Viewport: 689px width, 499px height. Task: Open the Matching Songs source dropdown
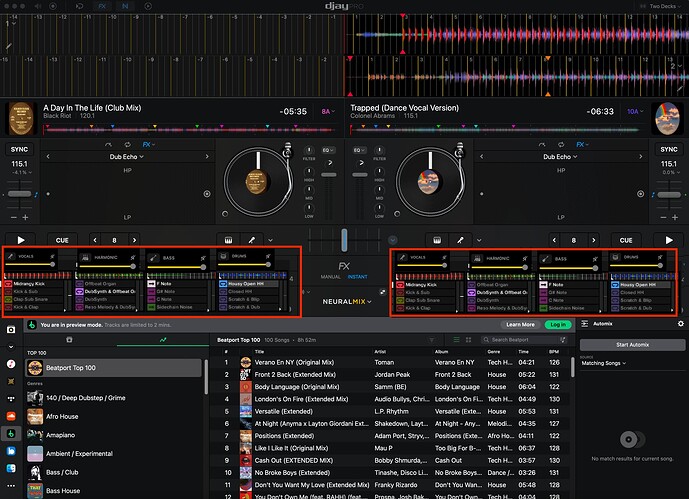(x=603, y=363)
